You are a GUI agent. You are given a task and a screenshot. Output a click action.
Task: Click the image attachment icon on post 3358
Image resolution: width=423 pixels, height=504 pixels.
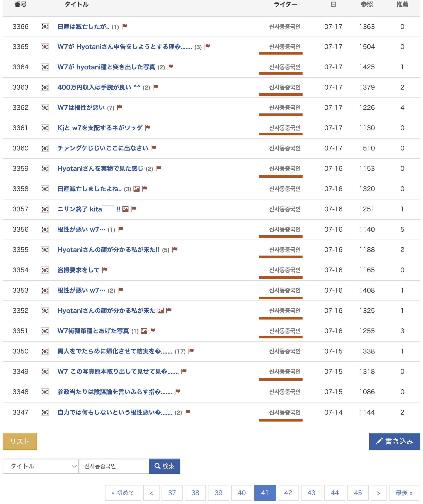point(136,189)
